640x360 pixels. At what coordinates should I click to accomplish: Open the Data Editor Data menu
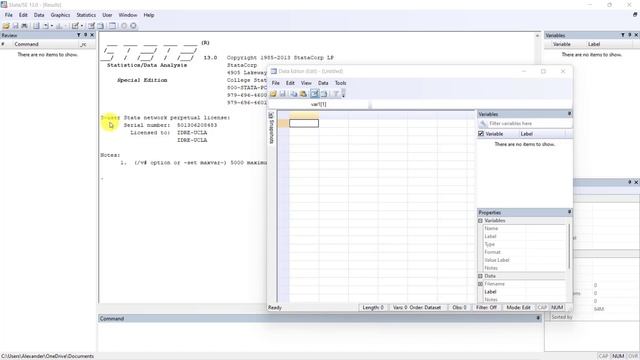pyautogui.click(x=323, y=83)
